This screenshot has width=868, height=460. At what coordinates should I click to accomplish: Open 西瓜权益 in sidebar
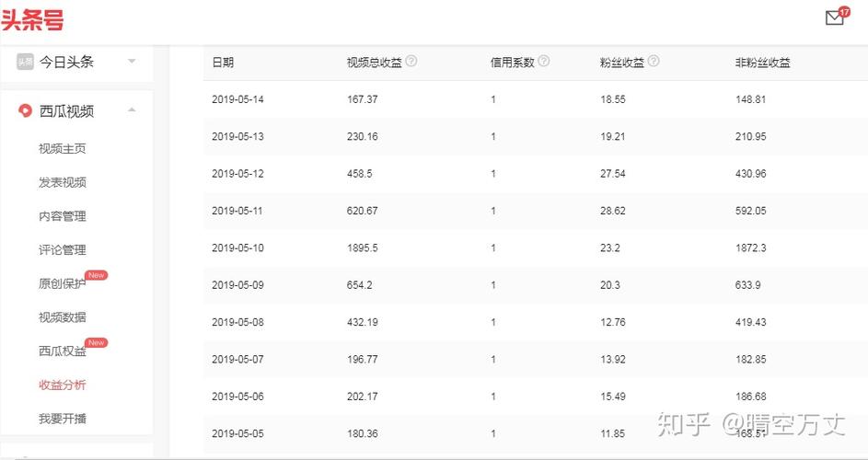click(x=63, y=351)
